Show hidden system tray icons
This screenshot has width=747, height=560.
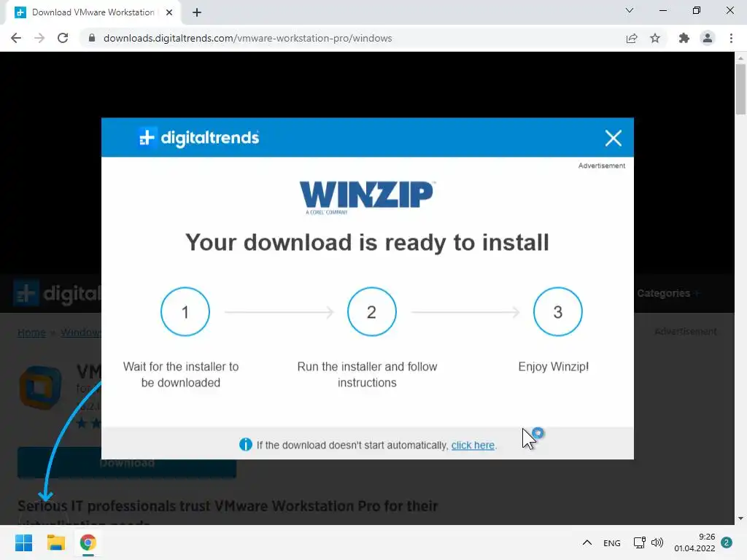click(587, 542)
